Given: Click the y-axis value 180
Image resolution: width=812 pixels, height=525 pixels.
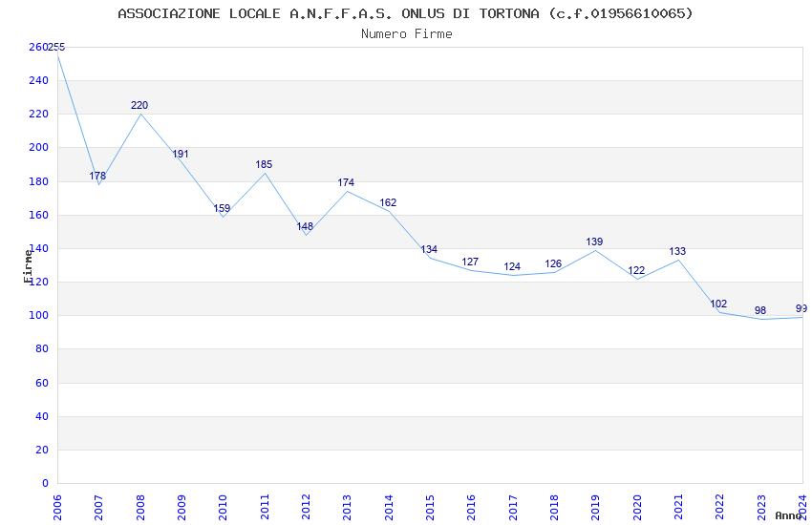Looking at the screenshot, I should (x=38, y=181).
